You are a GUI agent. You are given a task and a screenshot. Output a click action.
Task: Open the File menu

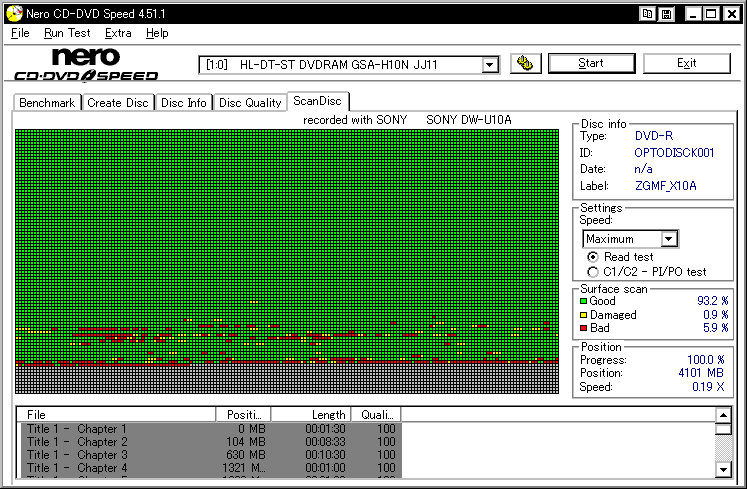tap(20, 33)
